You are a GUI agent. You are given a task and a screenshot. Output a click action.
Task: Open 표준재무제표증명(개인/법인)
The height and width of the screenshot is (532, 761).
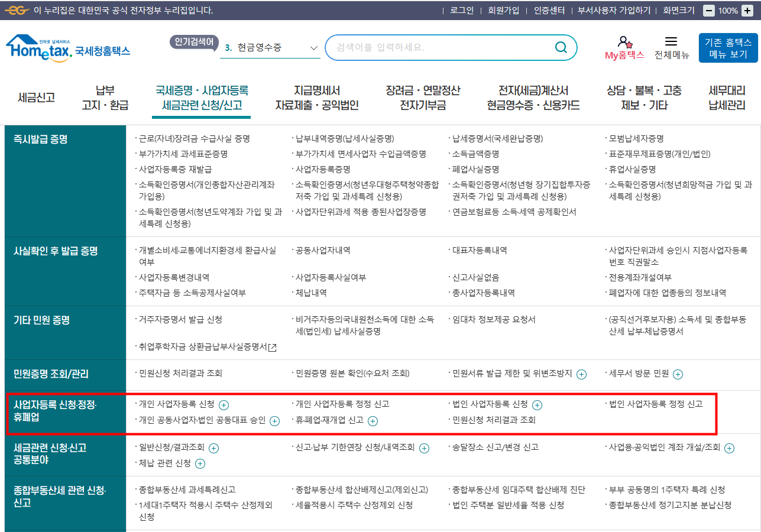tap(660, 154)
